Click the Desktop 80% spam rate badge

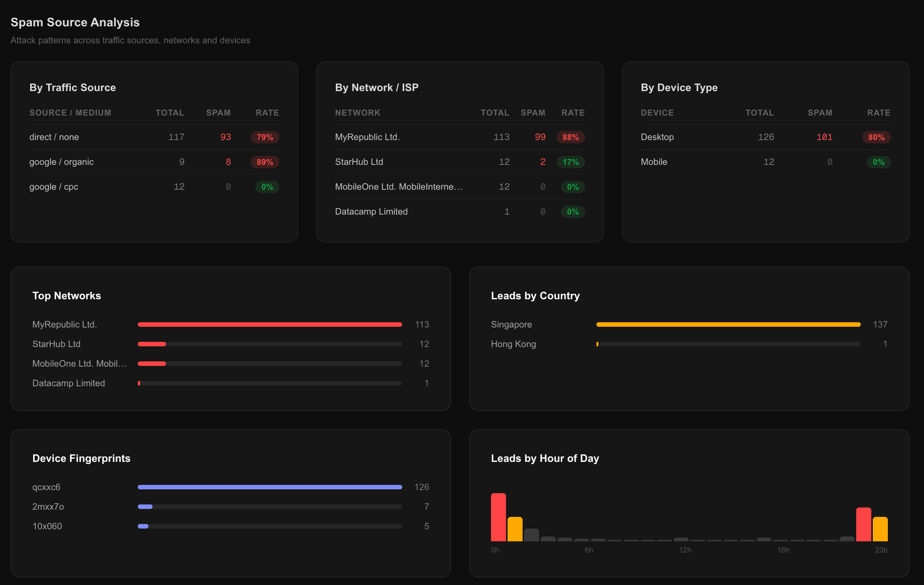876,137
